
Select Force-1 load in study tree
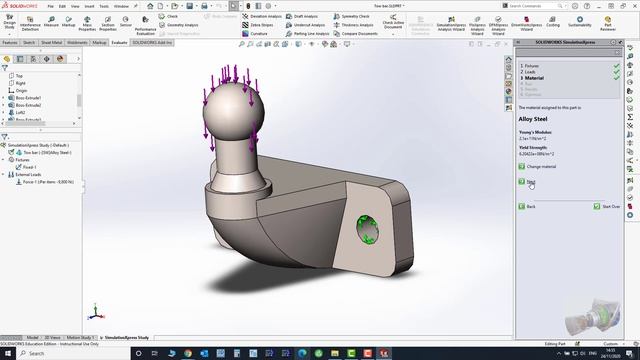[48, 182]
